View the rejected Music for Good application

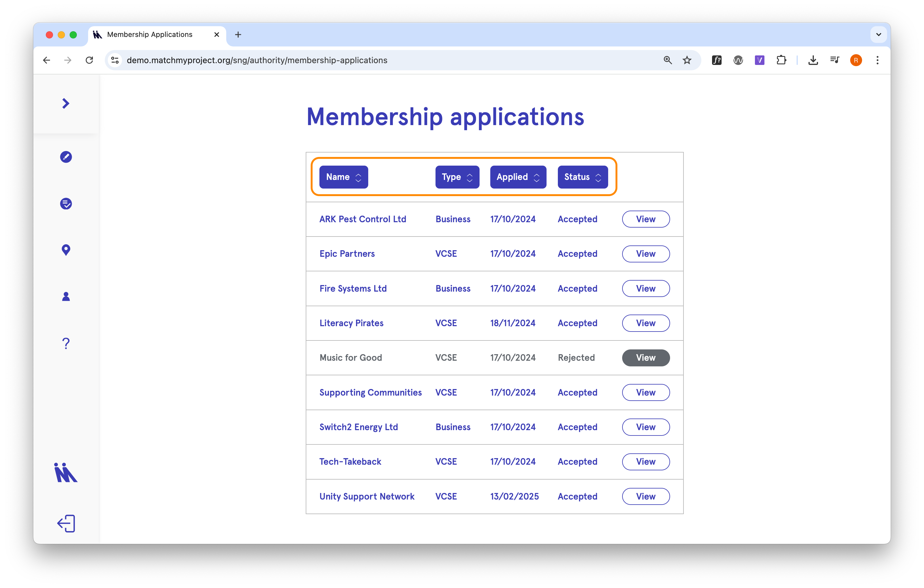click(646, 357)
